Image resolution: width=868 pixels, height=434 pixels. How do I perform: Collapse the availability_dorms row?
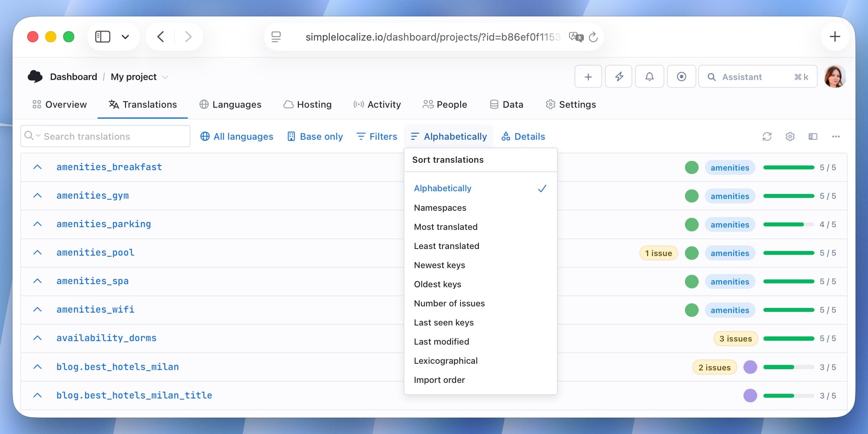coord(37,338)
